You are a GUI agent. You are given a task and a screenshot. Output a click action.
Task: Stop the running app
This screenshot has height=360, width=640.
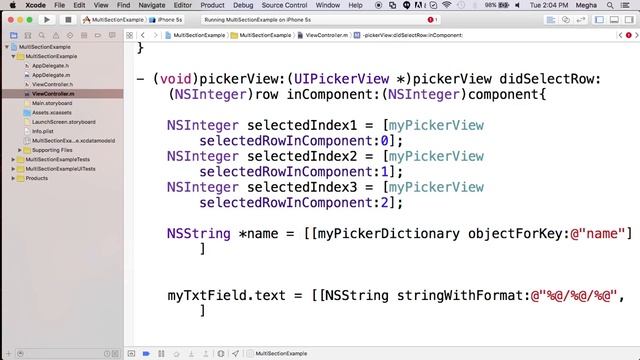click(68, 20)
